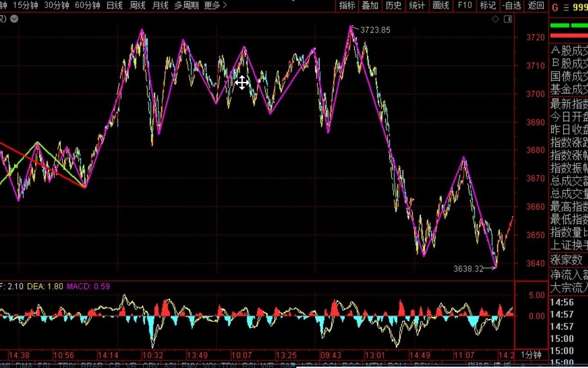Viewport: 588px width, 368px height.
Task: Toggle the side panel layout icon
Action: tap(508, 19)
